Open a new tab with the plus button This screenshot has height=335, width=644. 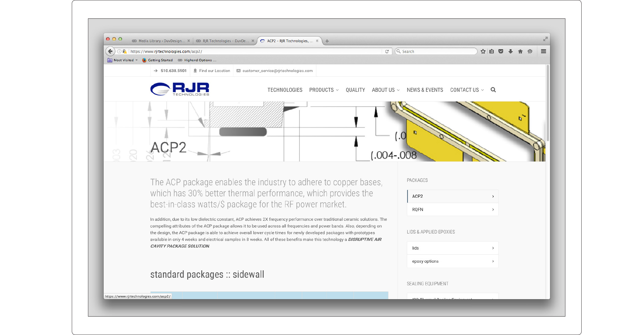pos(327,41)
